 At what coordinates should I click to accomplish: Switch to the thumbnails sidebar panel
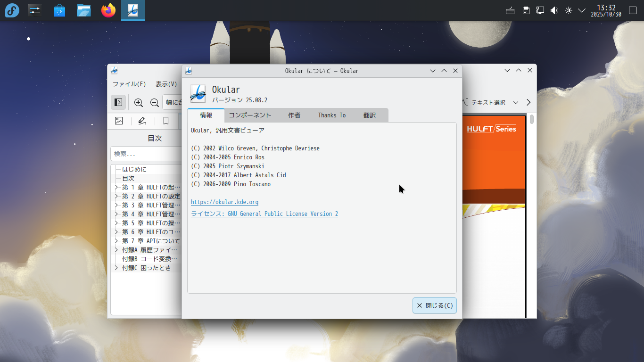point(119,121)
